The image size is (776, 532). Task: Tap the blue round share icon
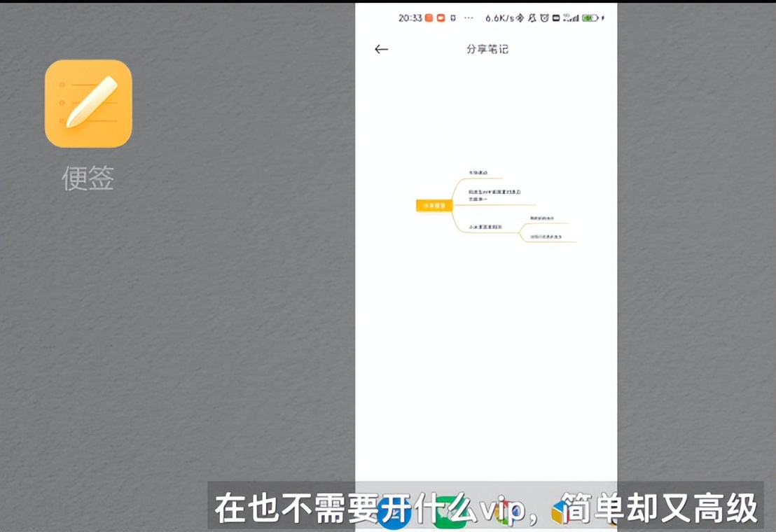pyautogui.click(x=393, y=515)
